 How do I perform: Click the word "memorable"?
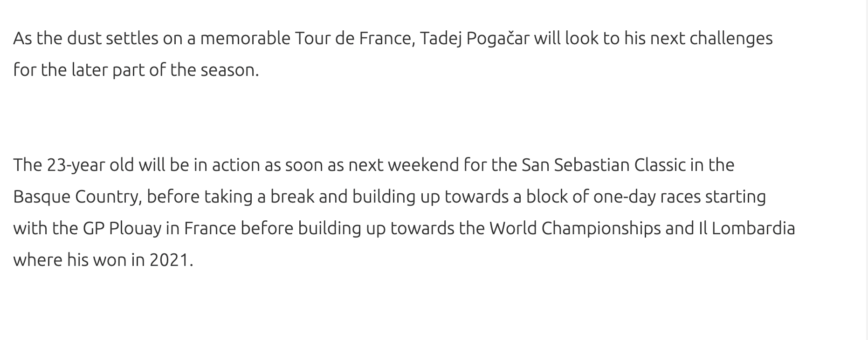pyautogui.click(x=245, y=39)
